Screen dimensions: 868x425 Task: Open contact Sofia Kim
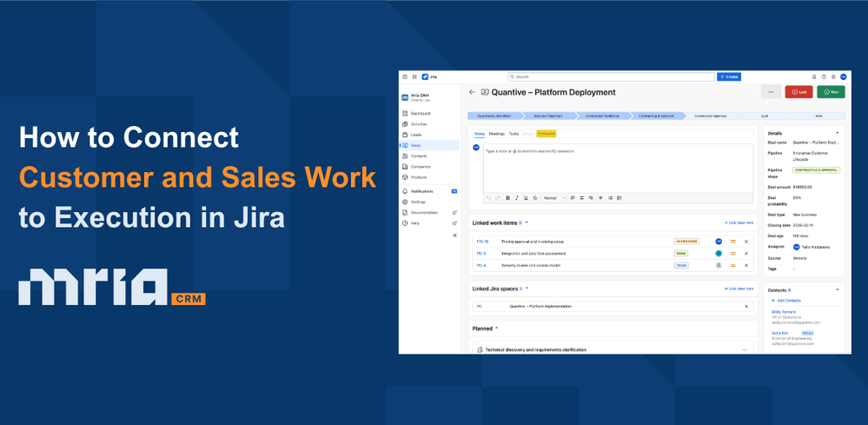pyautogui.click(x=779, y=333)
